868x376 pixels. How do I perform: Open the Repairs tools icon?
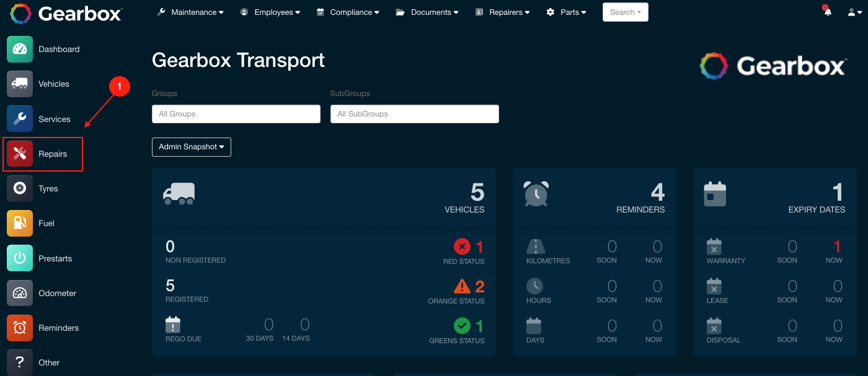click(x=20, y=154)
